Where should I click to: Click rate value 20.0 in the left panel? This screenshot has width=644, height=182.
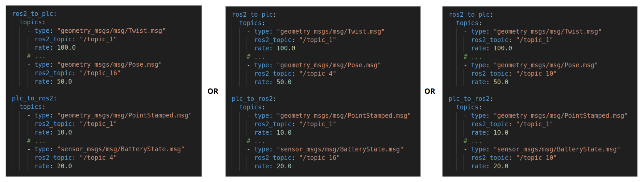[65, 166]
